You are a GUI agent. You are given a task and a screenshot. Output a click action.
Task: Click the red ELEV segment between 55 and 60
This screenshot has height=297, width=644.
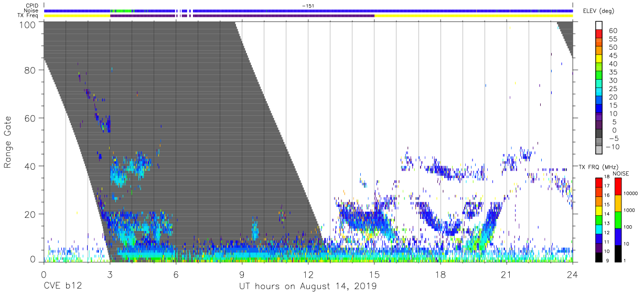pos(598,34)
